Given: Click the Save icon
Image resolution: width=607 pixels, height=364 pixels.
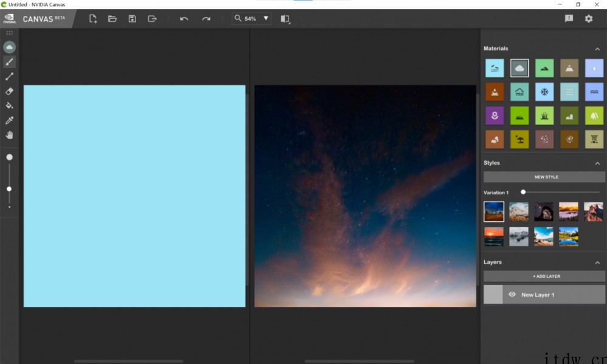Looking at the screenshot, I should pyautogui.click(x=132, y=19).
